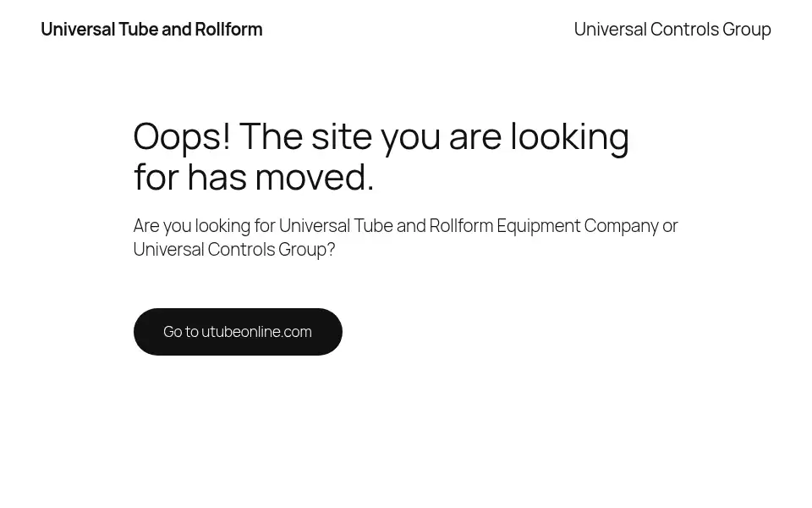The image size is (812, 508).
Task: Click the paragraph starting 'Are you looking for Universal Tube'
Action: point(405,237)
